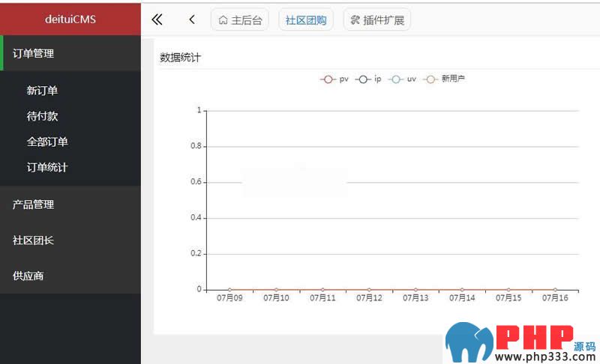Click the 07月15 axis label
The width and height of the screenshot is (600, 364).
coord(508,298)
